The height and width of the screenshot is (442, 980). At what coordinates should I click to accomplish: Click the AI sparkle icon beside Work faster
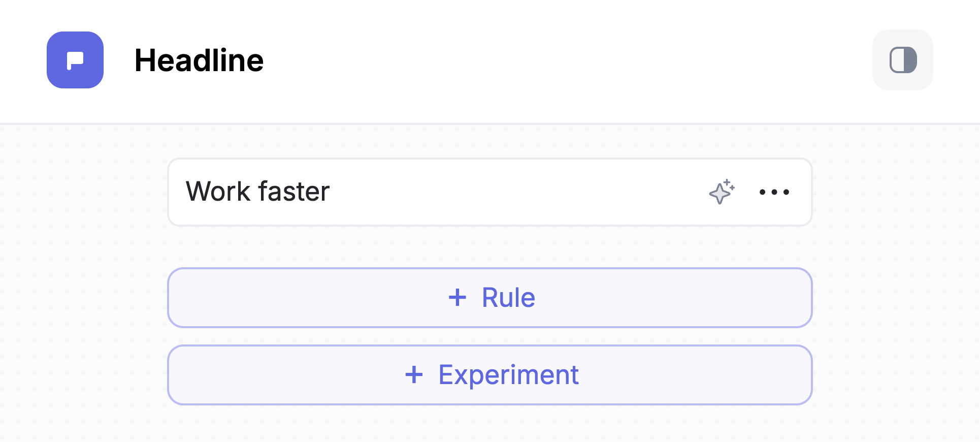click(722, 192)
